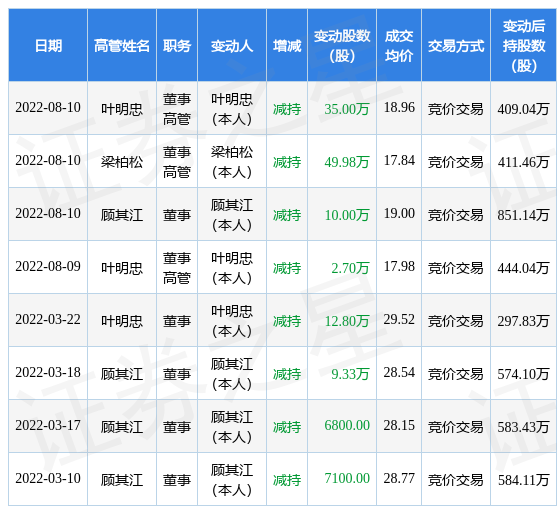557x514 pixels.
Task: Click the 增减 column header
Action: coord(287,46)
